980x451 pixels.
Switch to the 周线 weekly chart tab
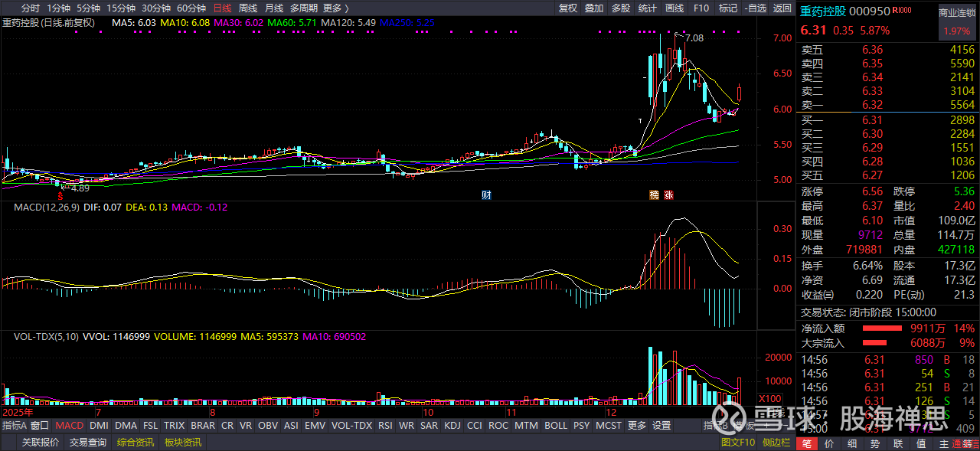[248, 8]
